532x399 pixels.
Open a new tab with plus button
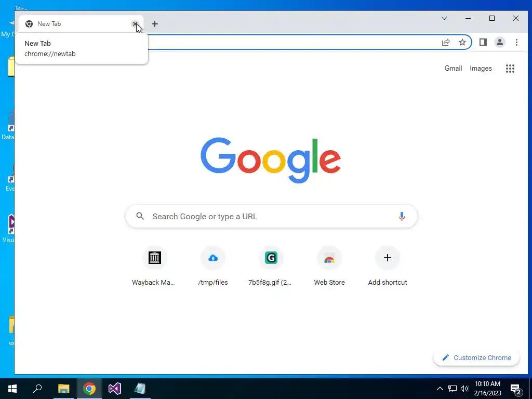tap(155, 24)
